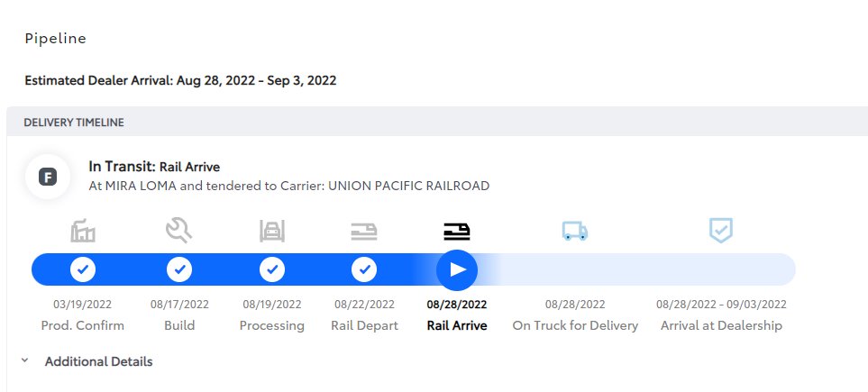Click the shield checkmark dealership icon
868x392 pixels.
[721, 231]
